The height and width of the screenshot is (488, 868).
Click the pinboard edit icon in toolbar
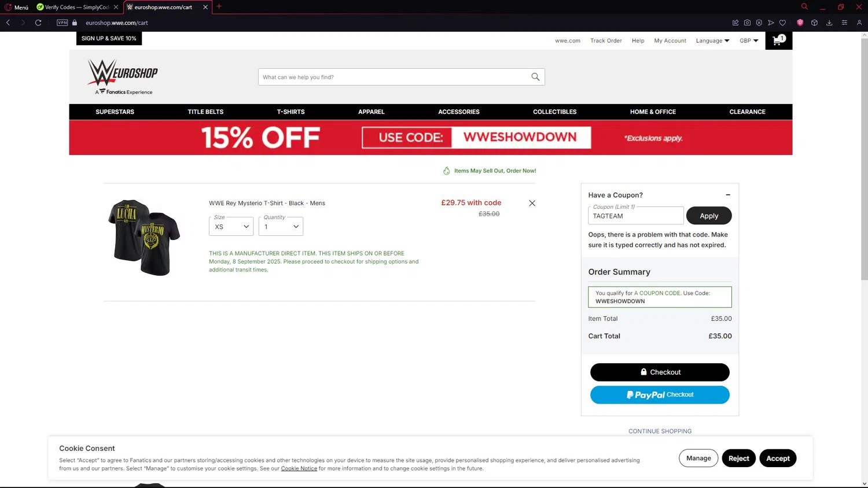click(x=735, y=23)
